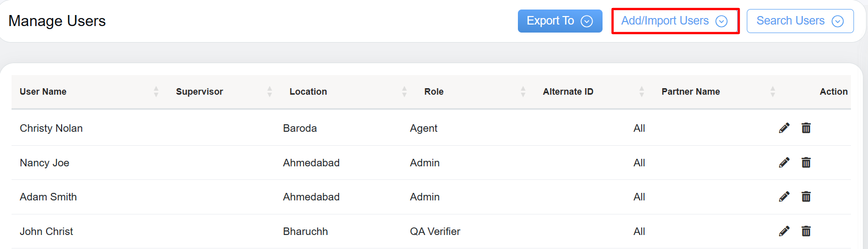Sort by Supervisor column arrows

point(269,92)
